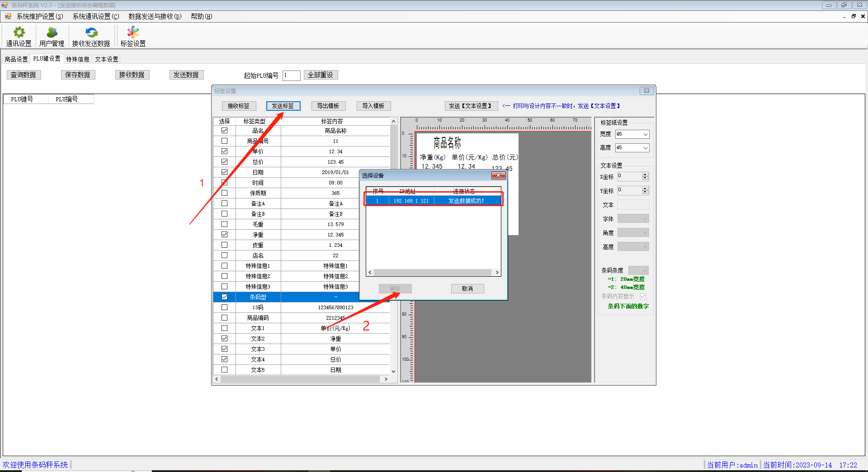Viewport: 868px width, 472px height.
Task: Open 用户管理 toolbar icon
Action: coord(52,36)
